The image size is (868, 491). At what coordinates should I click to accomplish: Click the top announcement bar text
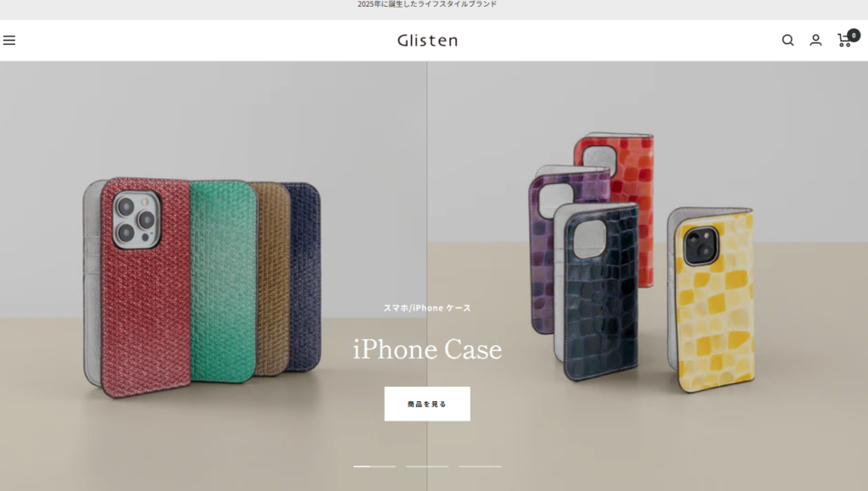point(427,4)
